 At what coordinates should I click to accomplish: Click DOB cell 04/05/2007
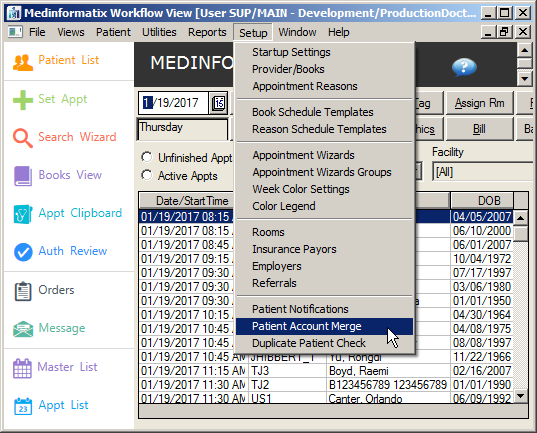point(482,217)
